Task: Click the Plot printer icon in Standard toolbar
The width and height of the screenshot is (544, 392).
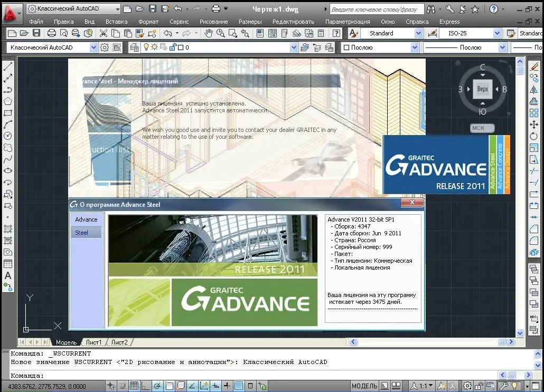Action: click(51, 33)
